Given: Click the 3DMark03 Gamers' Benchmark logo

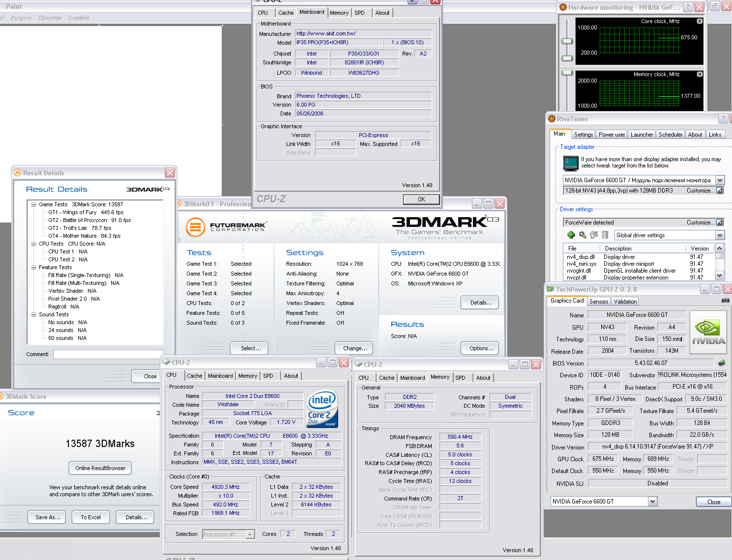Looking at the screenshot, I should click(445, 227).
